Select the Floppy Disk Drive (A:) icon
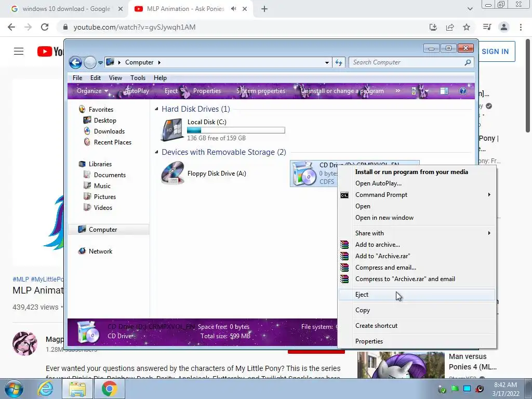532x399 pixels. [x=172, y=173]
